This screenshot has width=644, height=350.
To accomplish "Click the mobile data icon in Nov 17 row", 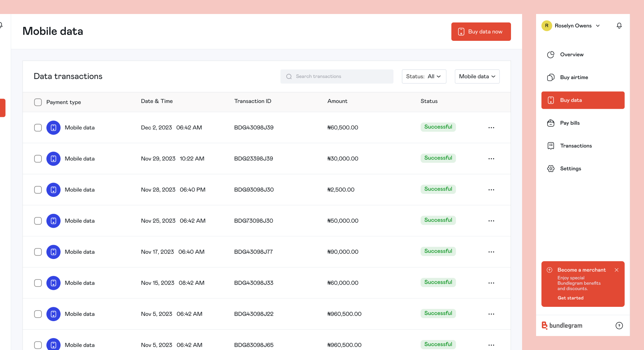I will [x=53, y=252].
